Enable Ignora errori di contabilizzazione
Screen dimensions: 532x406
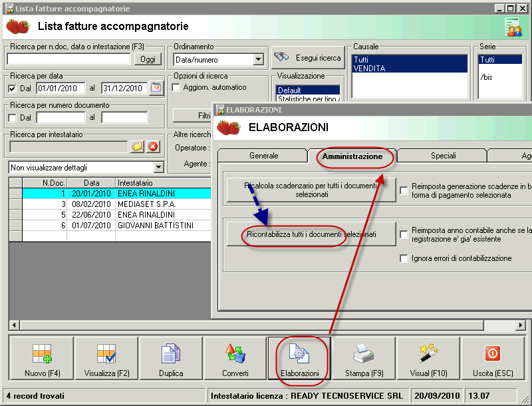pyautogui.click(x=404, y=258)
